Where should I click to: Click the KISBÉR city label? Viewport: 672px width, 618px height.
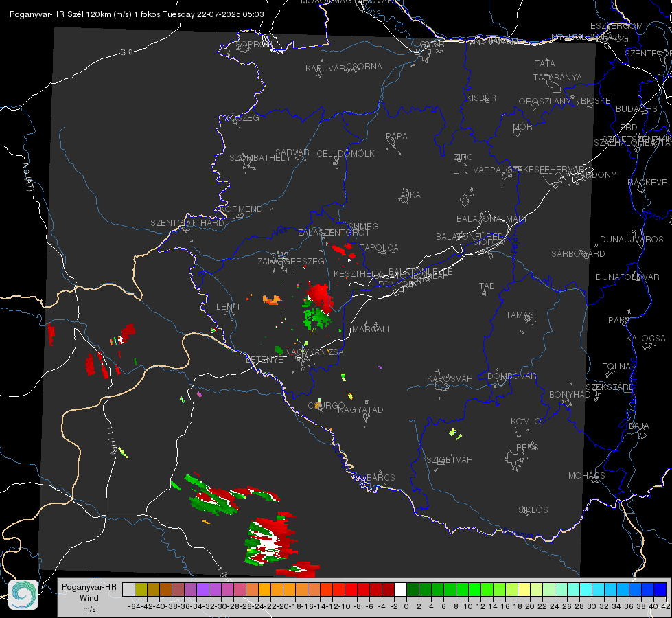coord(481,98)
